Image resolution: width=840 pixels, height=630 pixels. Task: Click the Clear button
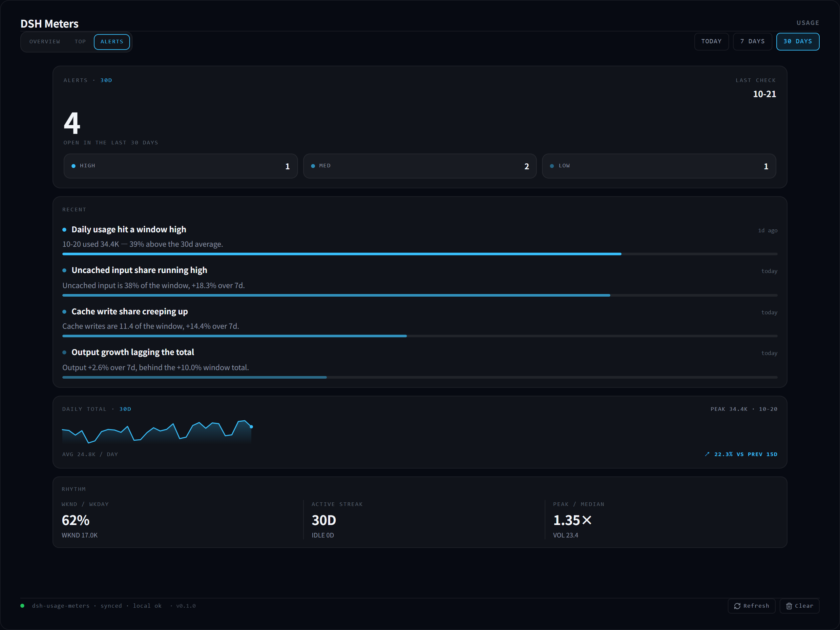coord(799,606)
